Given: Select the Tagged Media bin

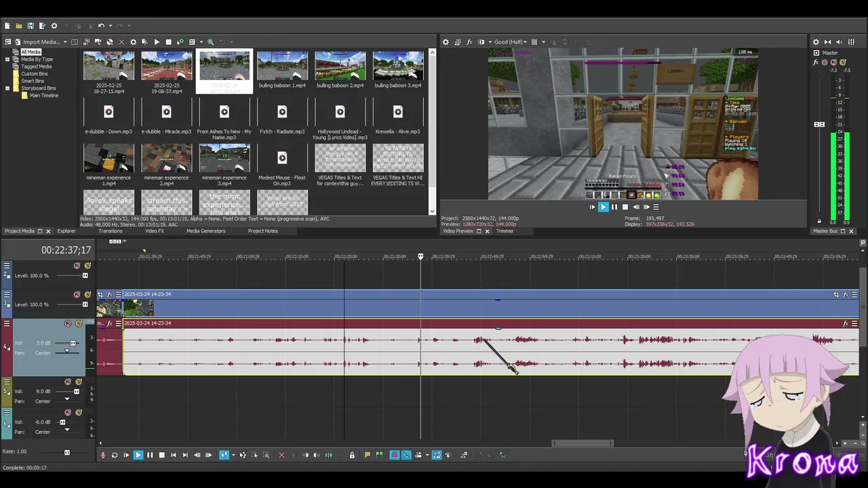Looking at the screenshot, I should pyautogui.click(x=36, y=66).
